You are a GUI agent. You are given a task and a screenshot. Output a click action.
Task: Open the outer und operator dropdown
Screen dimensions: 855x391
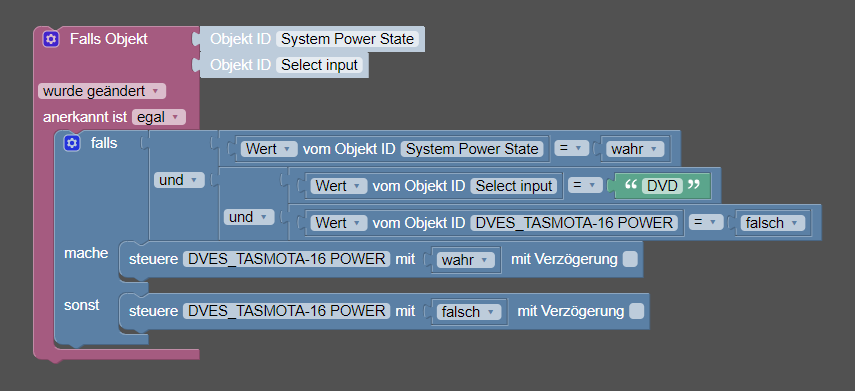(x=179, y=181)
